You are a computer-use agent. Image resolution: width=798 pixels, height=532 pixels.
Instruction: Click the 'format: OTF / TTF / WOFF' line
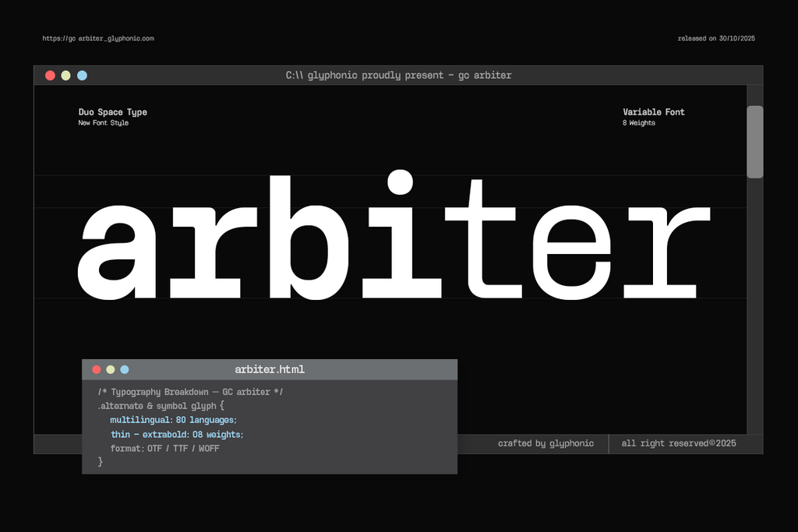164,448
